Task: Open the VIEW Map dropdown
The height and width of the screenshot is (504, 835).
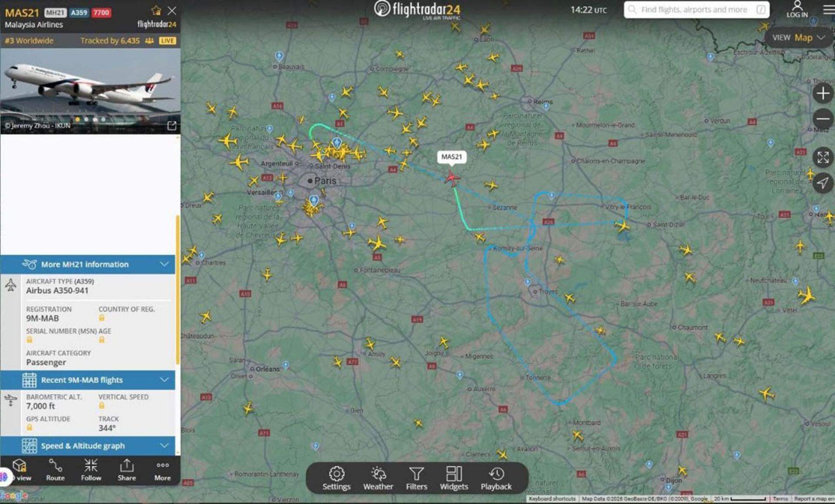Action: 798,38
